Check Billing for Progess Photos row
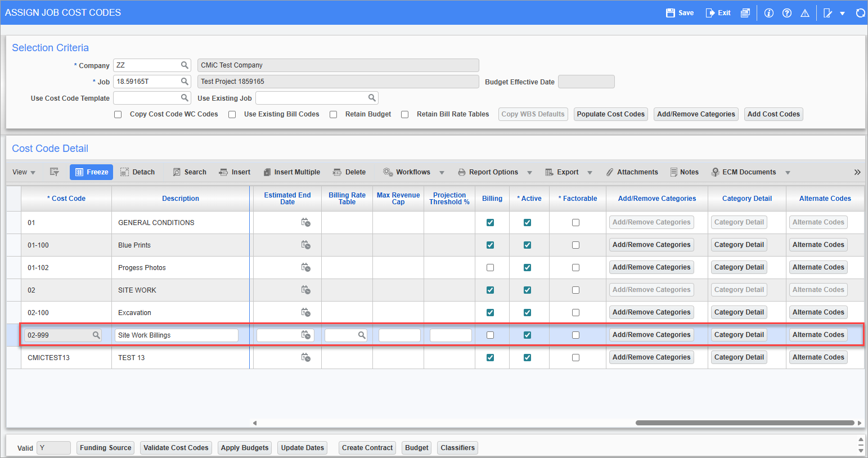 [490, 267]
